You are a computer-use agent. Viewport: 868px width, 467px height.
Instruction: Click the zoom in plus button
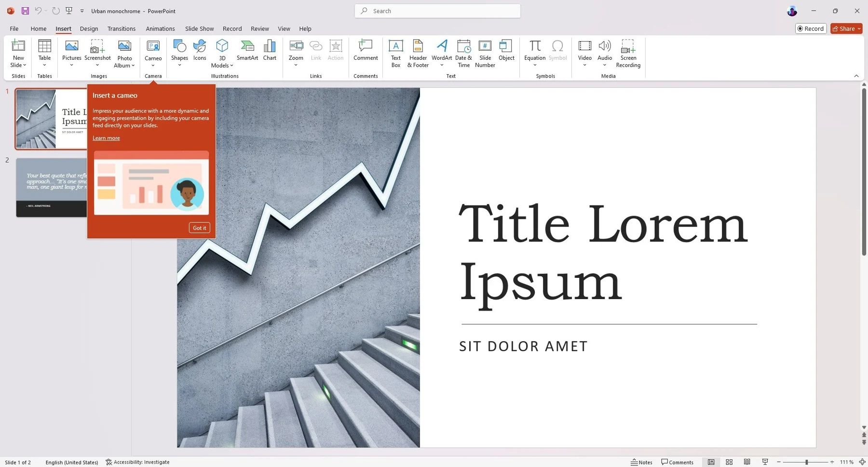click(x=832, y=462)
